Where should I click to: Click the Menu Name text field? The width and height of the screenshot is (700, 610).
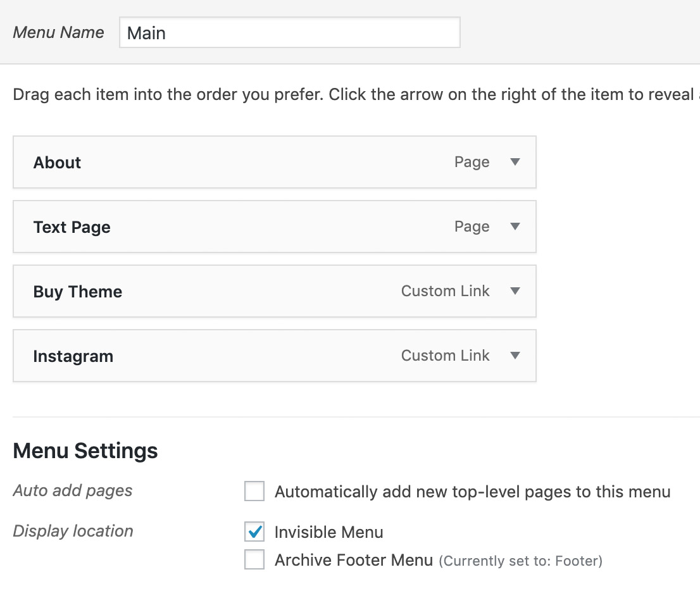(289, 32)
